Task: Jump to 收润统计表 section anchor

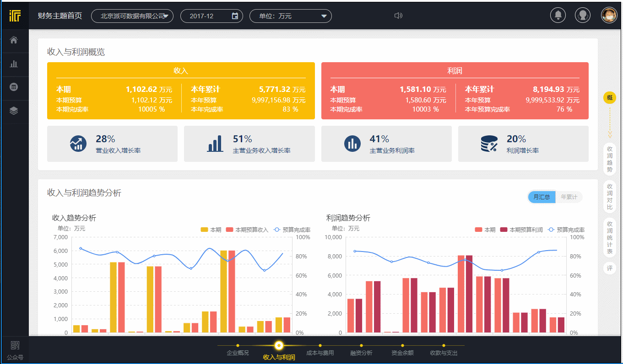Action: [610, 238]
